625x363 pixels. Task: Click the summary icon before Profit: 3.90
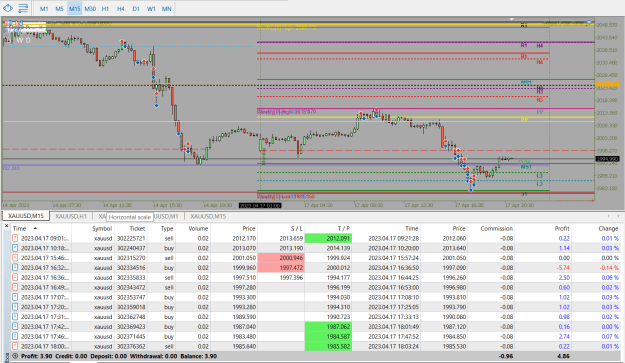coord(15,356)
